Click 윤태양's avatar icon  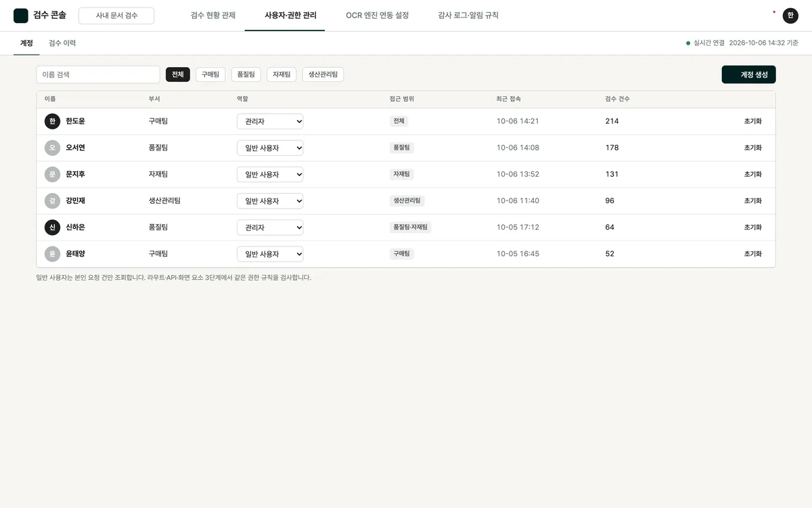[x=53, y=254]
